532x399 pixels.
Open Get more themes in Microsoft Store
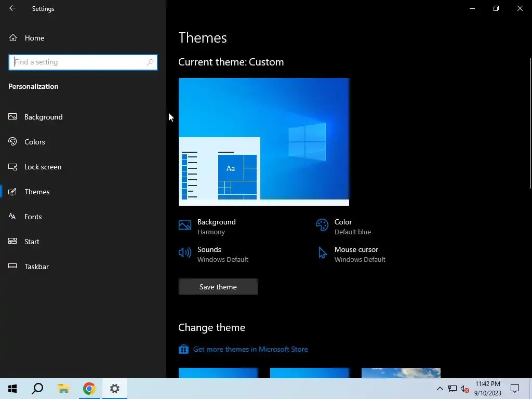click(250, 349)
